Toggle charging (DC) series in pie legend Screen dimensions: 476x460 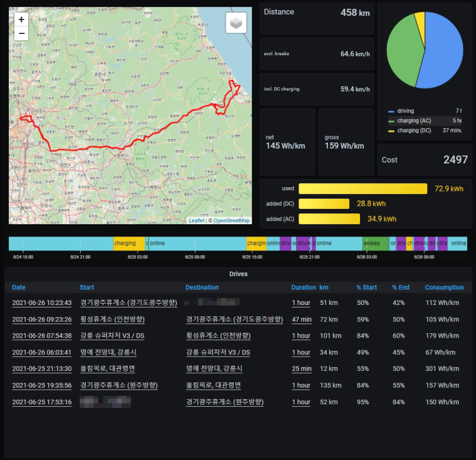click(414, 130)
